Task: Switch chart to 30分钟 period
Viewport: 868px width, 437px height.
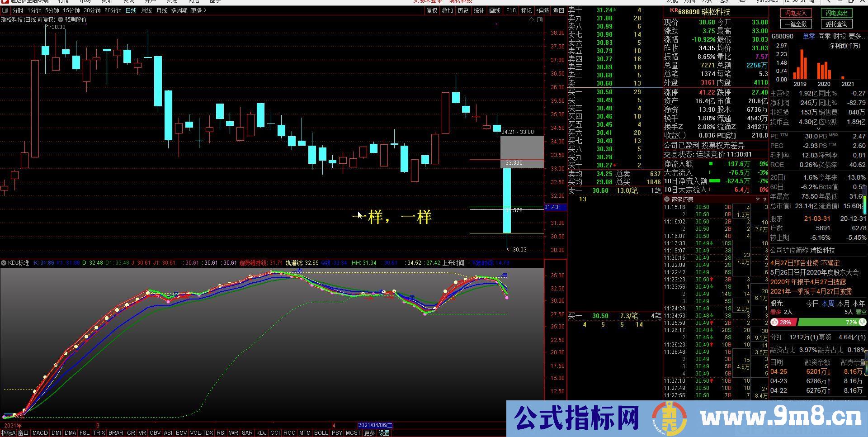Action: [92, 10]
